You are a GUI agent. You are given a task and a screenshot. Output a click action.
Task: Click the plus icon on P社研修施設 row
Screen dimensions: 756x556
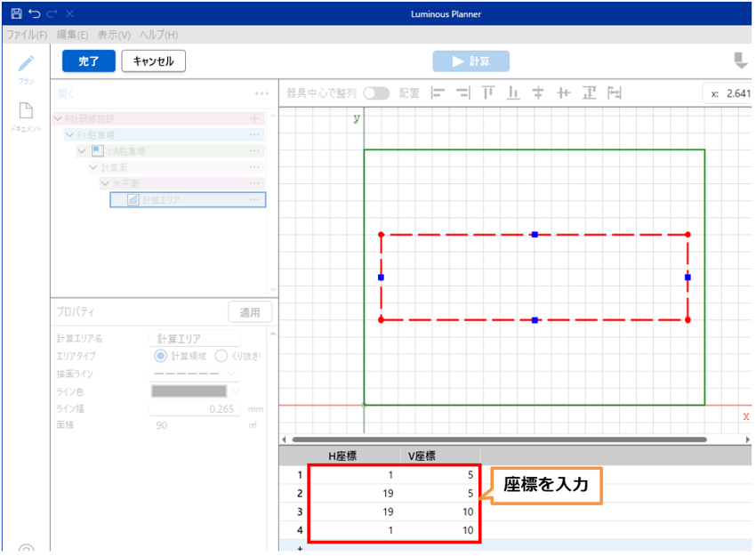[255, 118]
